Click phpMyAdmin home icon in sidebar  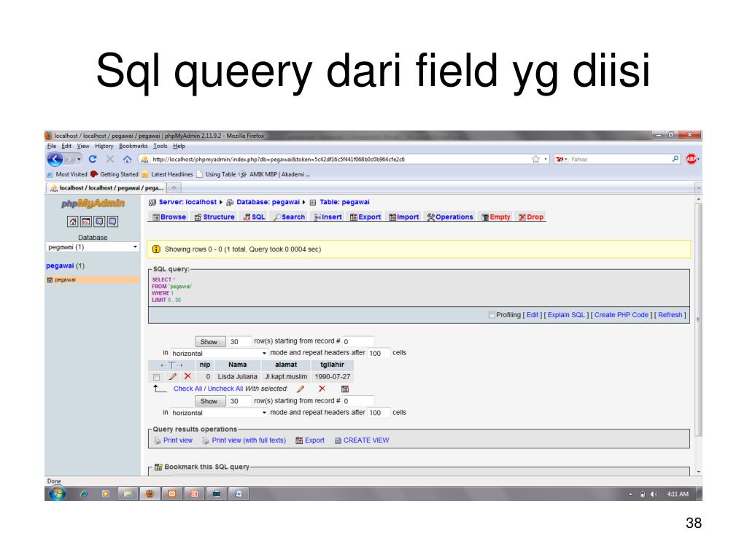point(73,222)
